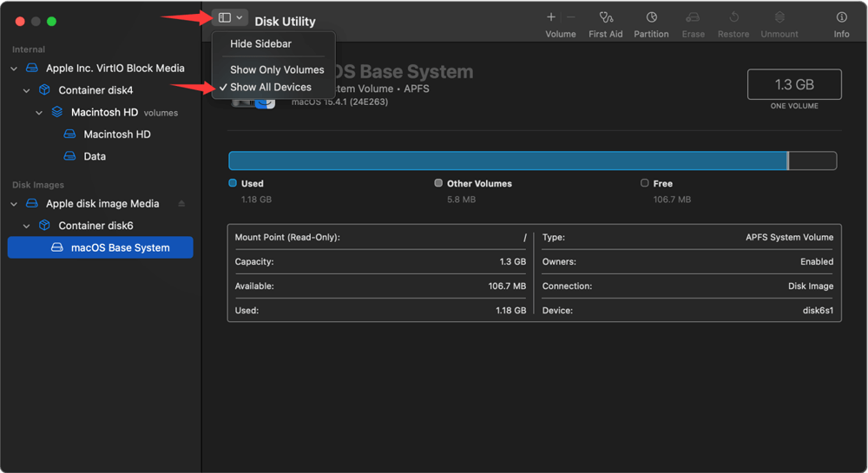The image size is (868, 473).
Task: Click the Volume toolbar label
Action: pyautogui.click(x=560, y=34)
